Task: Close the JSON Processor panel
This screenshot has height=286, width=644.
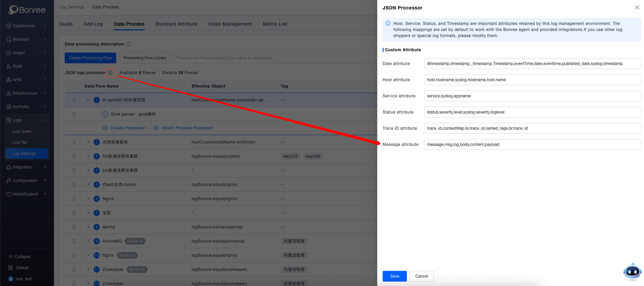Action: [x=637, y=7]
